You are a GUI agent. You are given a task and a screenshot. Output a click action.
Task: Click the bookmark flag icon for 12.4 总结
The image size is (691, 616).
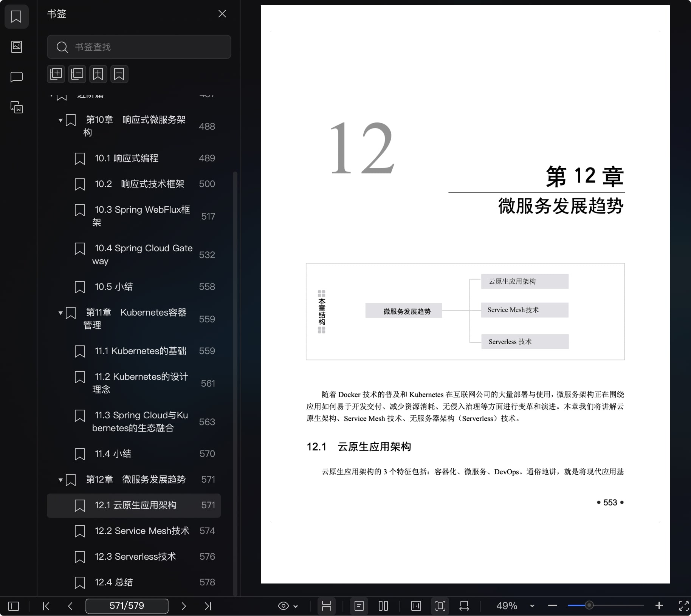click(x=80, y=582)
